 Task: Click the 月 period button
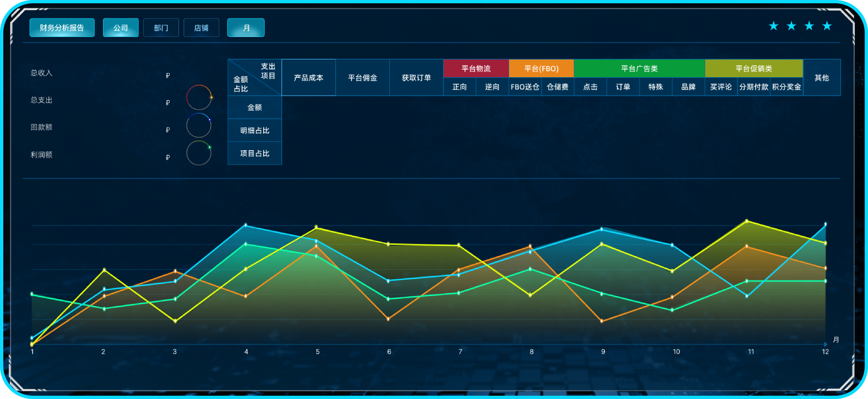[246, 28]
